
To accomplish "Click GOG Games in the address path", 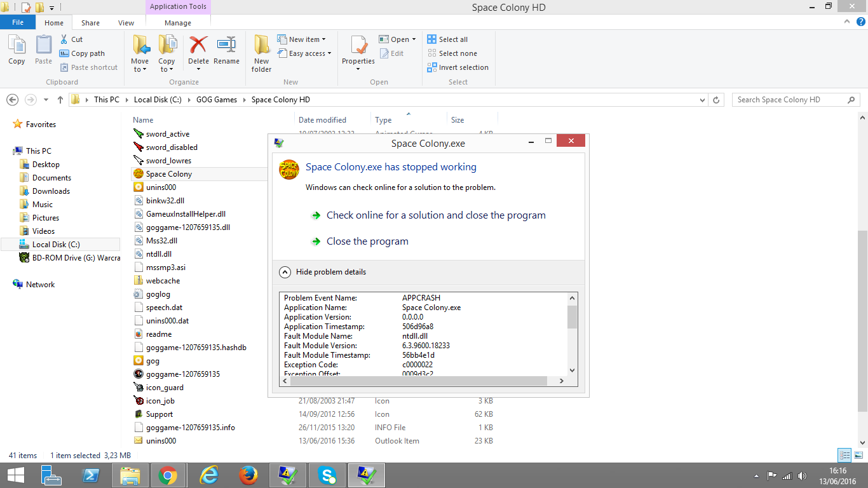I will 217,100.
